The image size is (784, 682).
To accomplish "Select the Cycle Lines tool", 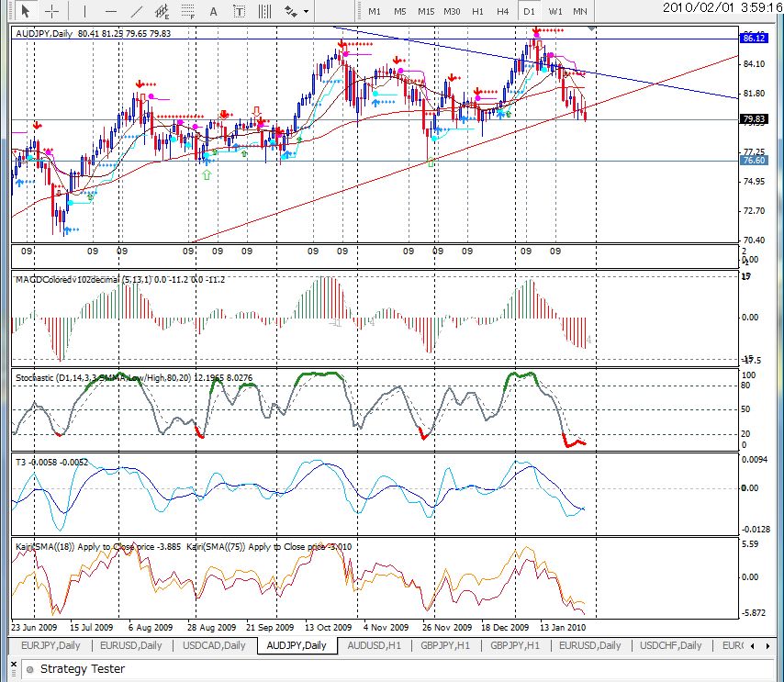I will click(264, 11).
